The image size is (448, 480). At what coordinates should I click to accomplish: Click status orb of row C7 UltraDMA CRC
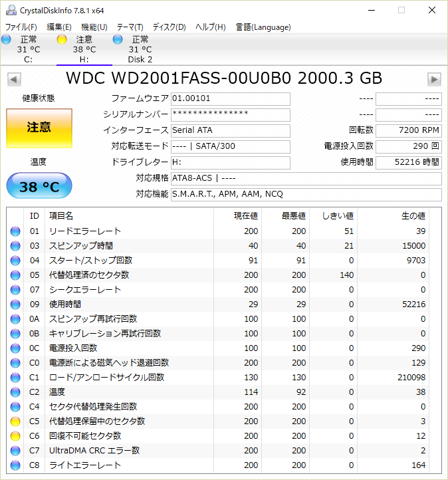tap(15, 451)
